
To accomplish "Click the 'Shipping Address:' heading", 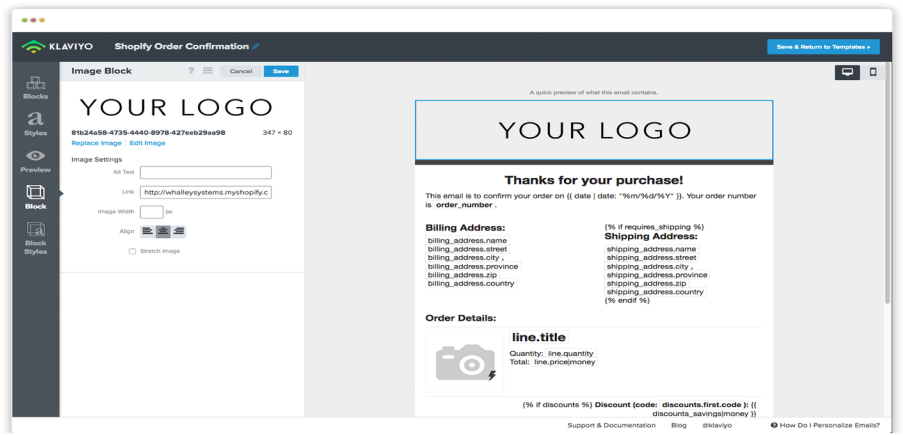I will (x=651, y=236).
